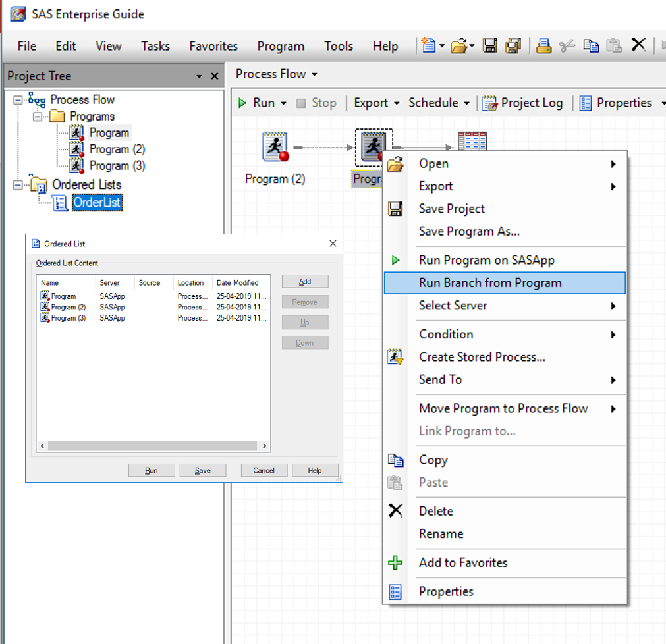This screenshot has height=644, width=666.
Task: Open the Export toolbar dropdown
Action: click(x=397, y=103)
